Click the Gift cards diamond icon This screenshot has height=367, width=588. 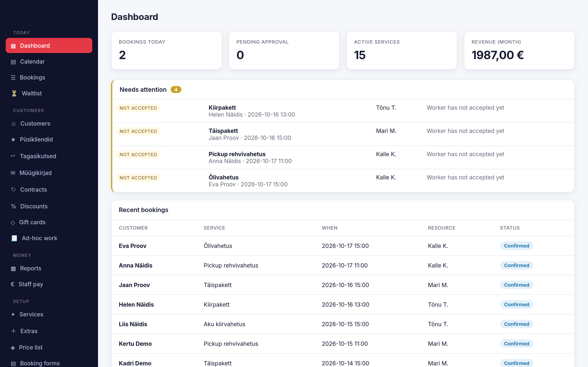coord(13,223)
